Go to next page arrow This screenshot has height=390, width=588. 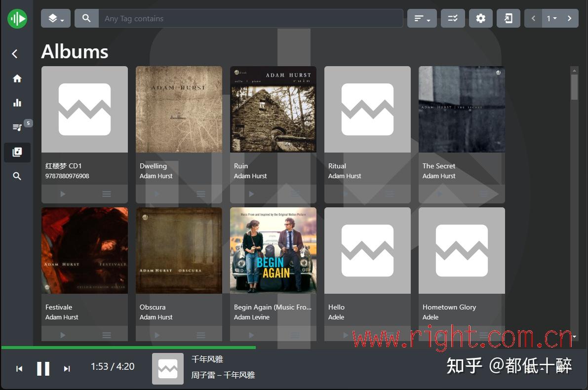coord(569,18)
